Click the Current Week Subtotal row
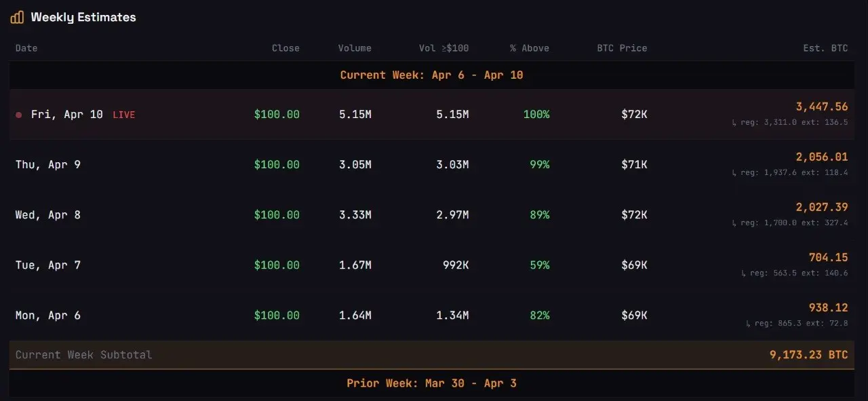868x401 pixels. click(432, 355)
